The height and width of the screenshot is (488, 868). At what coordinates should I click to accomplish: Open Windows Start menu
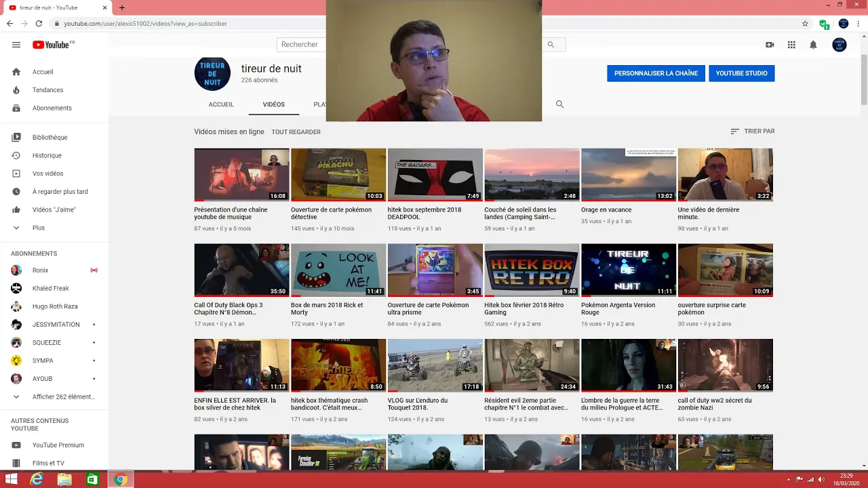[x=12, y=479]
